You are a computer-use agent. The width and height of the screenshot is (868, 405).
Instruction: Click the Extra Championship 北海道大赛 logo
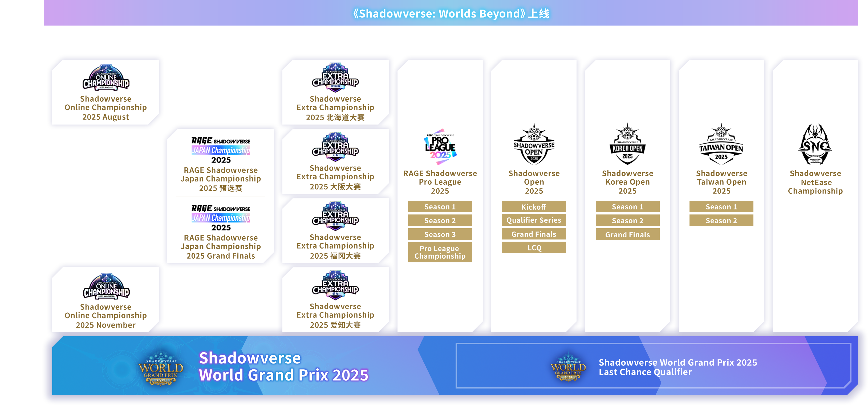[x=335, y=77]
